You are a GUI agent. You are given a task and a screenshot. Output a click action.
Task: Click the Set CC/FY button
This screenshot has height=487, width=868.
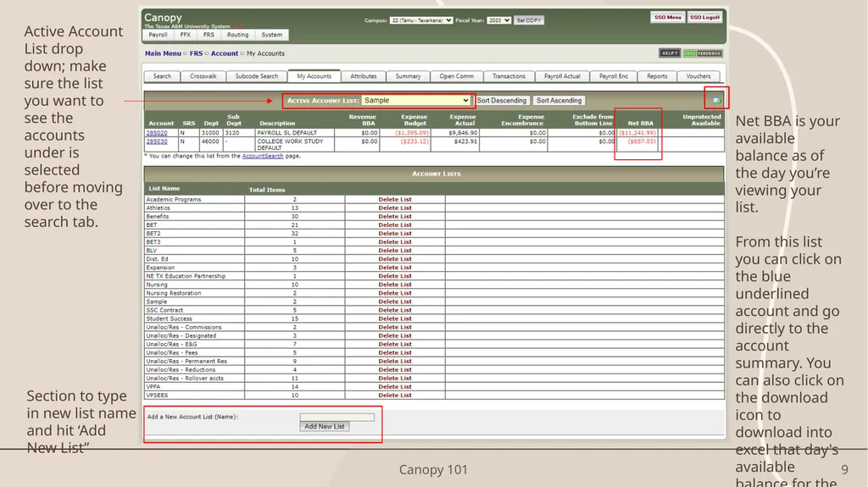(529, 20)
